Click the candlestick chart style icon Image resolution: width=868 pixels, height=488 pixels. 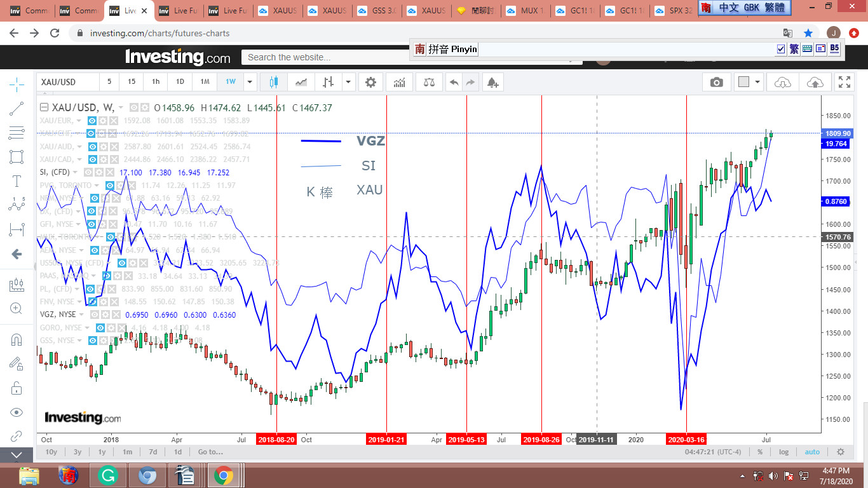pyautogui.click(x=275, y=82)
